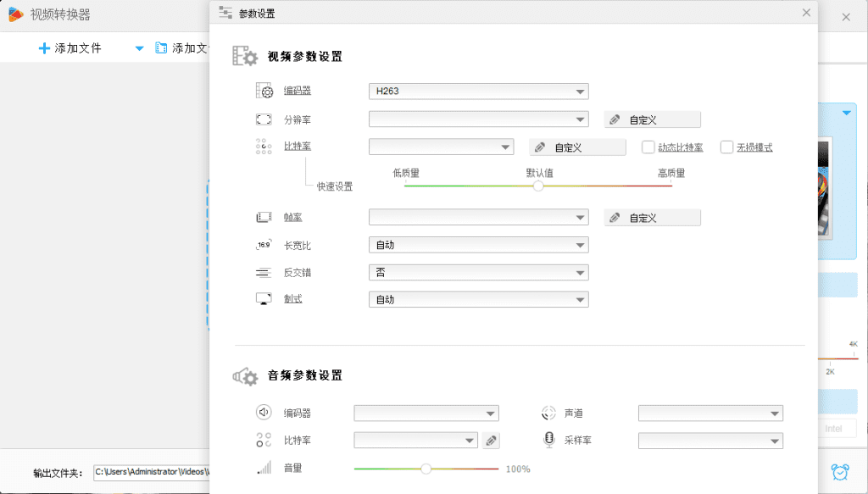Open the 长宽比 dropdown set to 自动
Image resolution: width=868 pixels, height=494 pixels.
(477, 244)
